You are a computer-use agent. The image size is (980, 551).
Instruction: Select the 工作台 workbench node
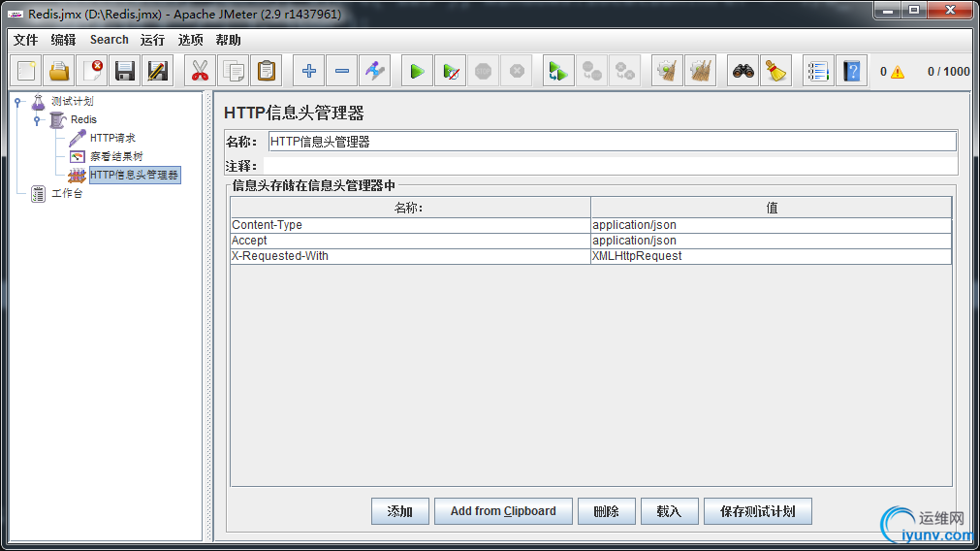tap(67, 193)
